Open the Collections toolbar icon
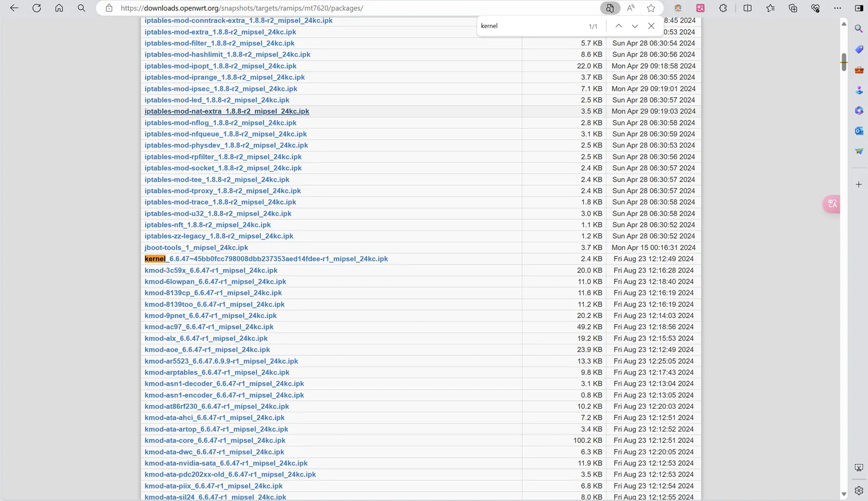868x501 pixels. pos(793,8)
